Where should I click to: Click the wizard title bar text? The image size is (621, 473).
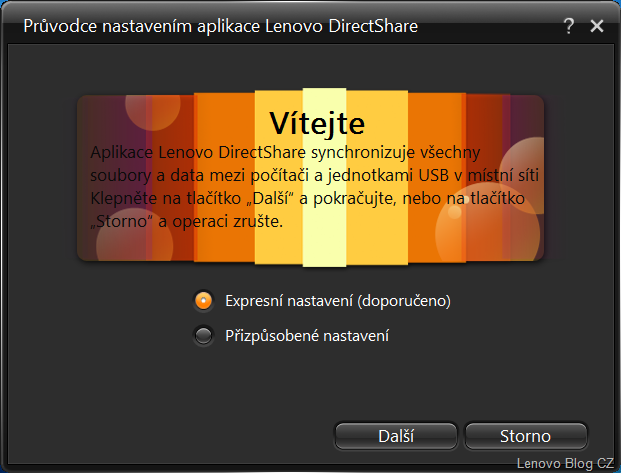pyautogui.click(x=221, y=26)
